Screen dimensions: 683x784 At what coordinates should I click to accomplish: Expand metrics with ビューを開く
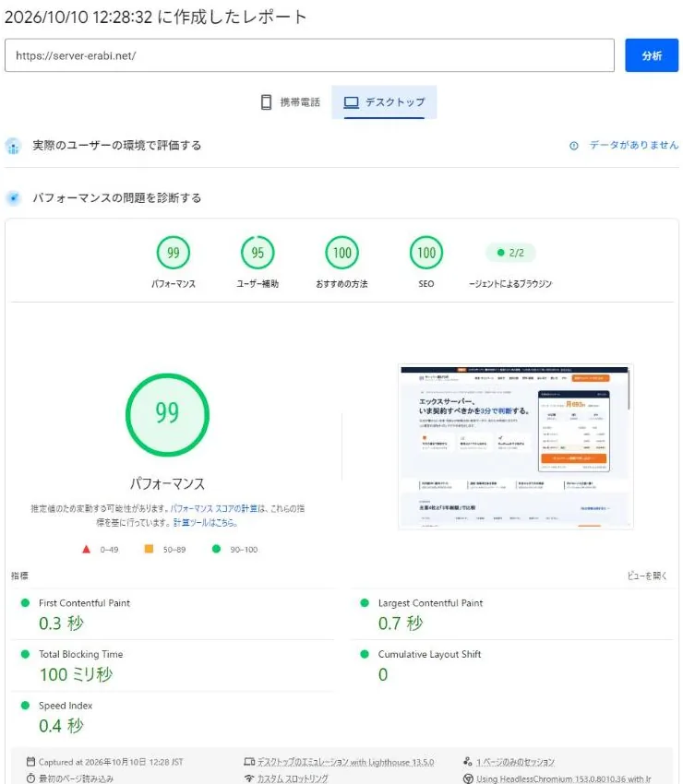[x=647, y=576]
